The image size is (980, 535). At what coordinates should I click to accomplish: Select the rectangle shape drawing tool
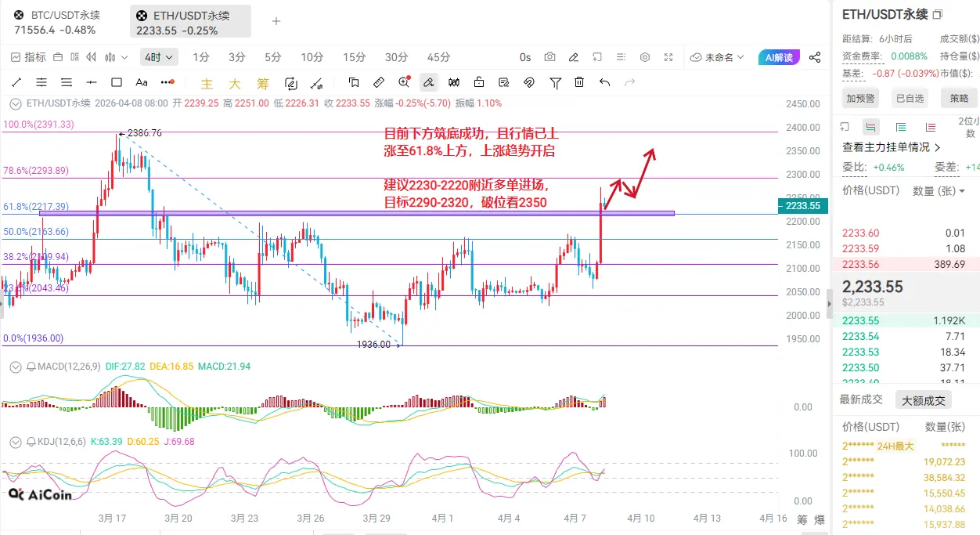(117, 82)
